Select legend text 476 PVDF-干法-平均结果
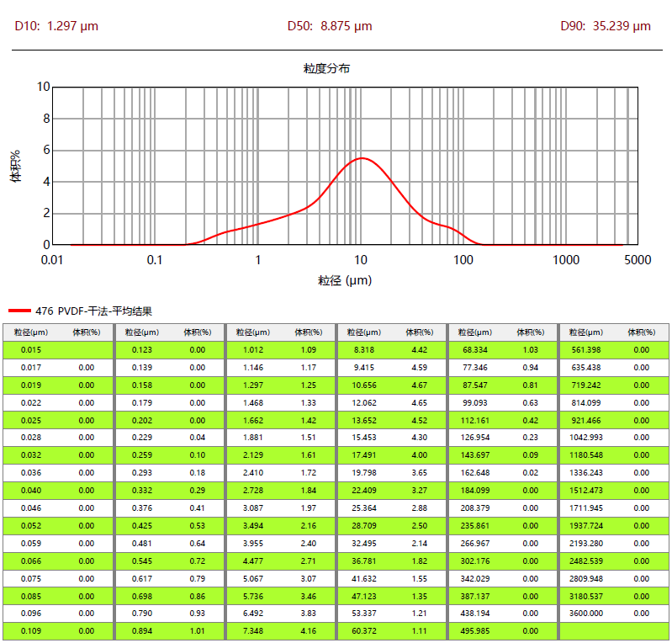Viewport: 672px width, 643px height. [94, 311]
